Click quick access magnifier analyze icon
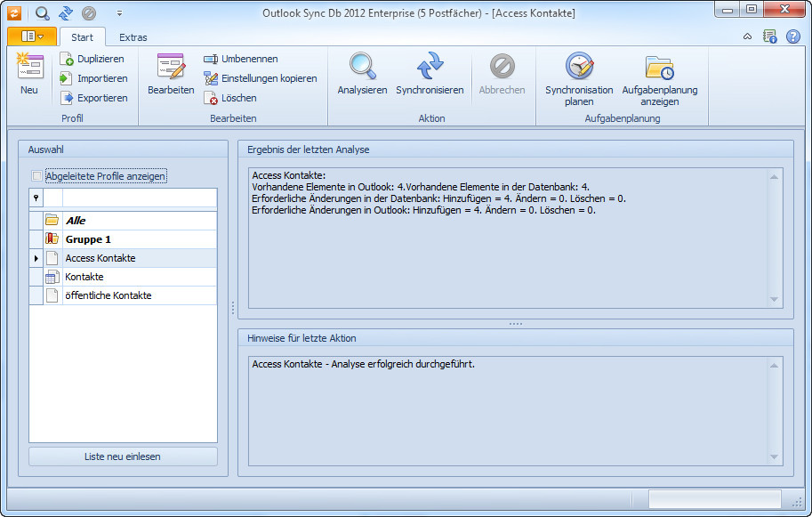This screenshot has width=812, height=517. [43, 13]
